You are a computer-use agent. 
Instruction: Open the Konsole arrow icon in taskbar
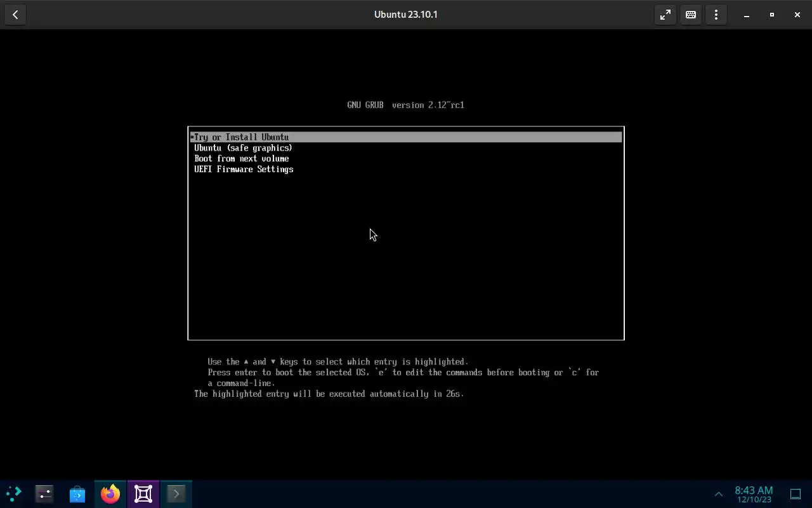coord(176,493)
